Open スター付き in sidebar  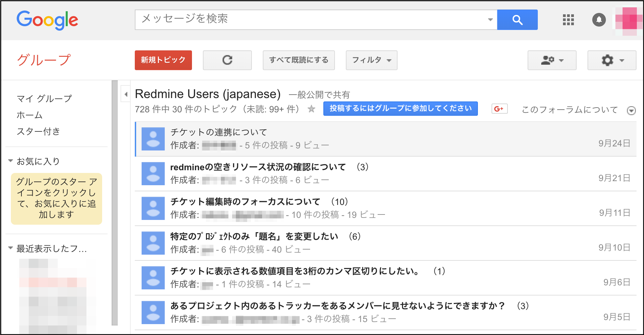[x=38, y=131]
